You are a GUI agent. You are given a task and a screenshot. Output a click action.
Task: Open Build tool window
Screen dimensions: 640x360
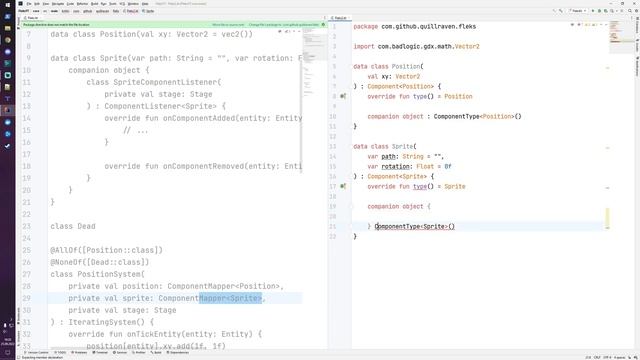pos(156,352)
